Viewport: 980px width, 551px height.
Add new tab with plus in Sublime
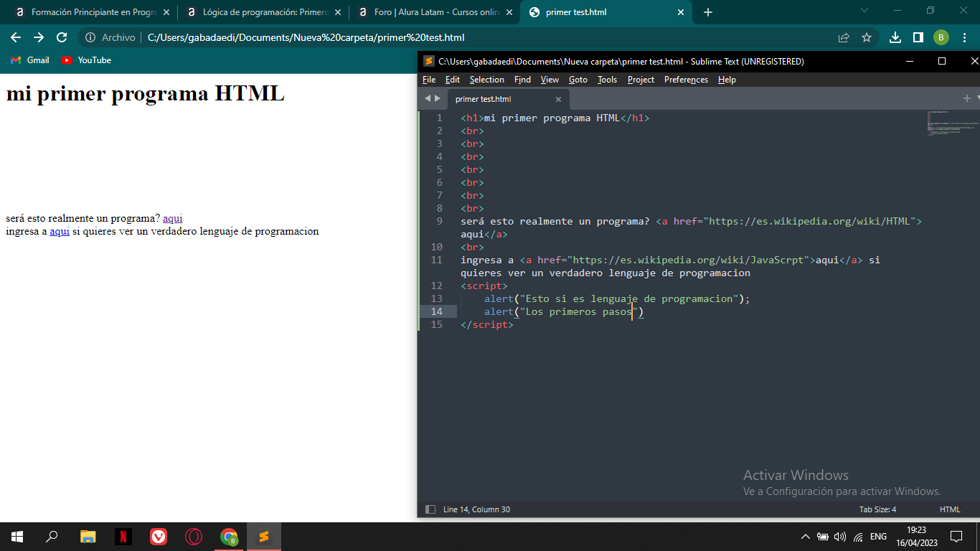(x=966, y=98)
